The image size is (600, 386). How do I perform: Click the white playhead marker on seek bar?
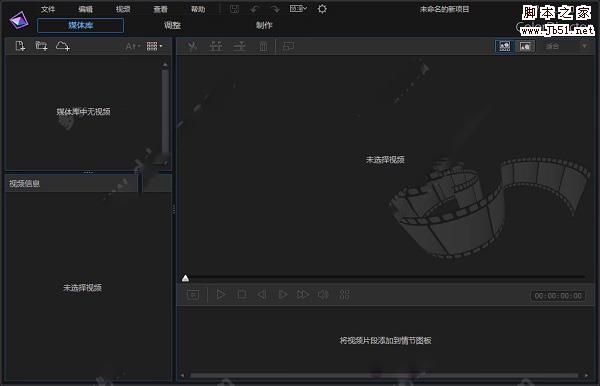[185, 278]
